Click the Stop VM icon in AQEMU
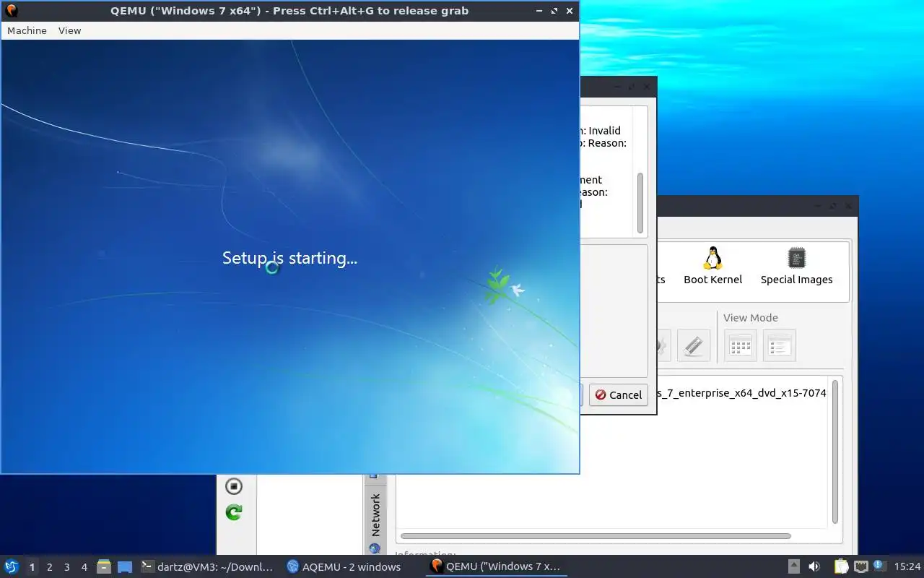Viewport: 924px width, 578px height. pos(234,486)
